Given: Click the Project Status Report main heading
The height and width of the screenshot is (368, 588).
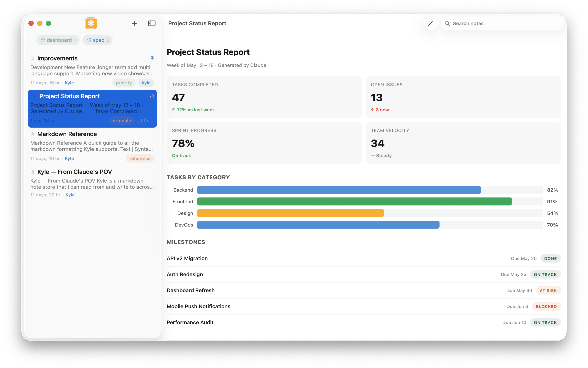Looking at the screenshot, I should (208, 52).
